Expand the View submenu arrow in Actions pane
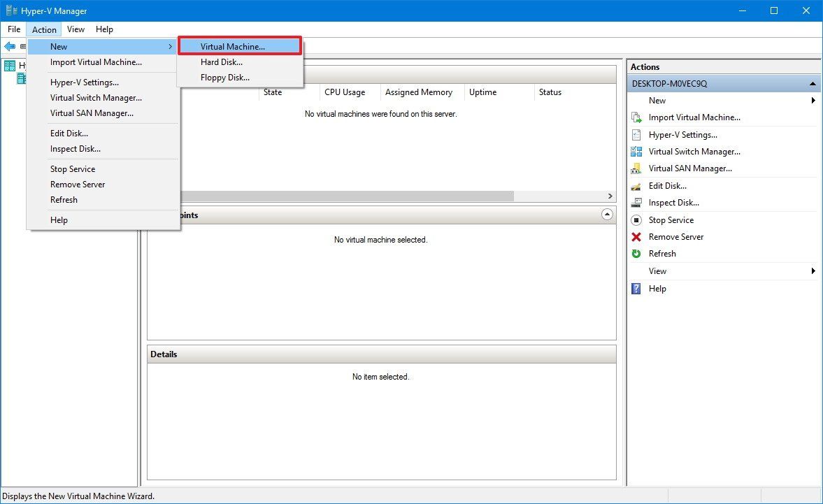Image resolution: width=823 pixels, height=504 pixels. 813,271
